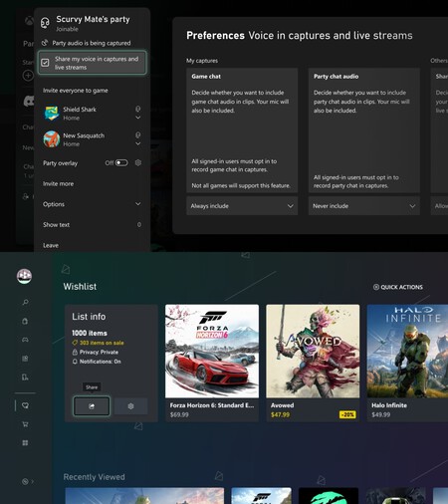The image size is (448, 504).
Task: Click the Xbox logo behind the party panel
Action: (x=29, y=21)
